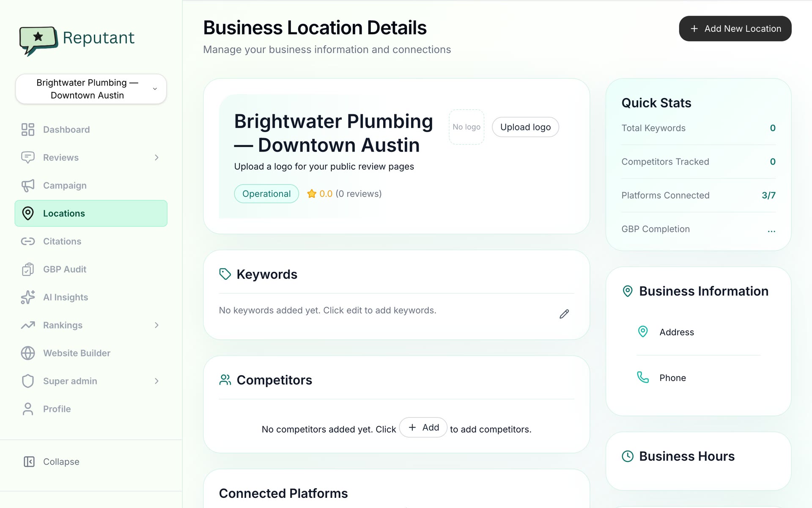Screen dimensions: 812x508
Task: Open the Dashboard menu item
Action: 91,130
